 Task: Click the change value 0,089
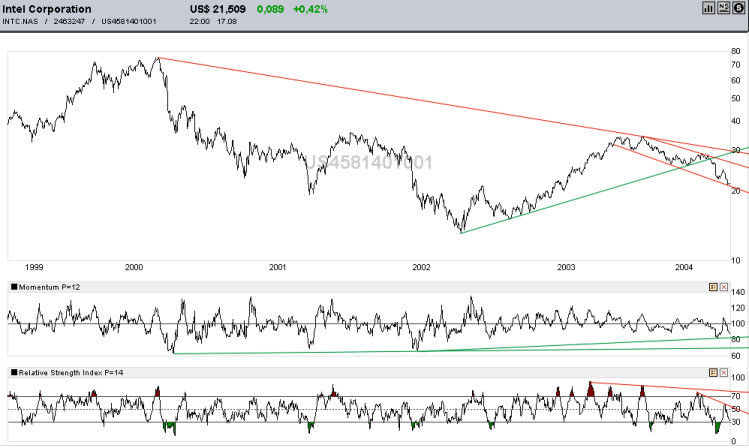point(270,9)
